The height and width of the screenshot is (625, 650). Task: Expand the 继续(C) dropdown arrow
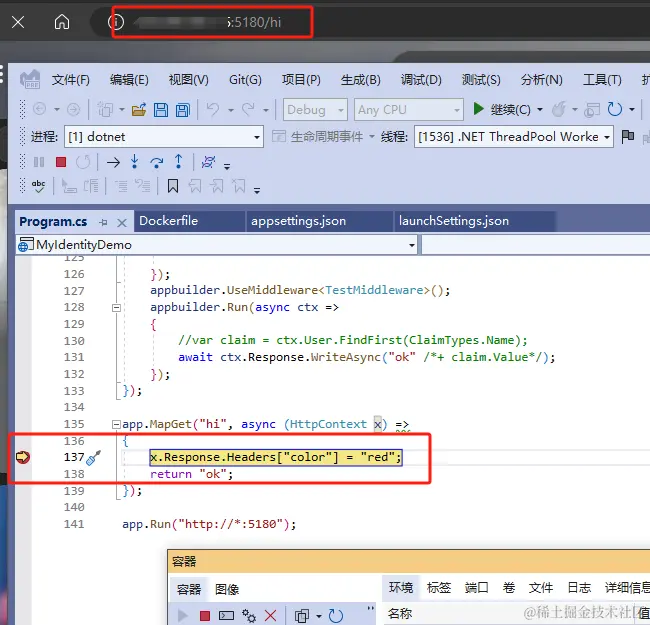(540, 110)
